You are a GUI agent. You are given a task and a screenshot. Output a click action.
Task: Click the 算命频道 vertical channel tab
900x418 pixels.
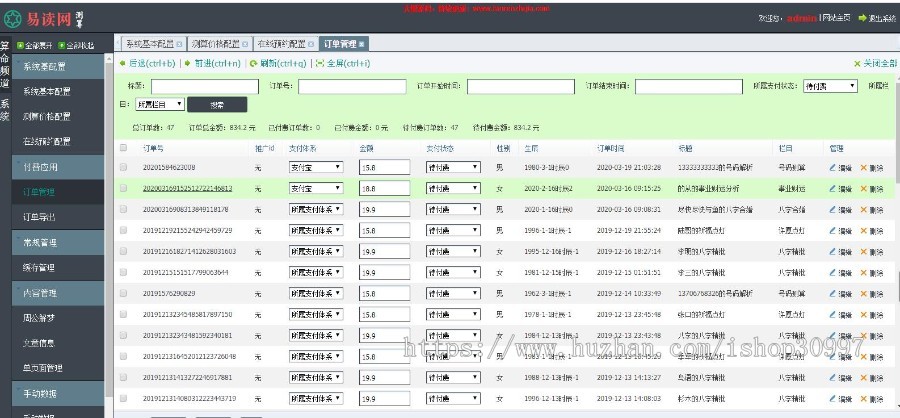[x=5, y=64]
